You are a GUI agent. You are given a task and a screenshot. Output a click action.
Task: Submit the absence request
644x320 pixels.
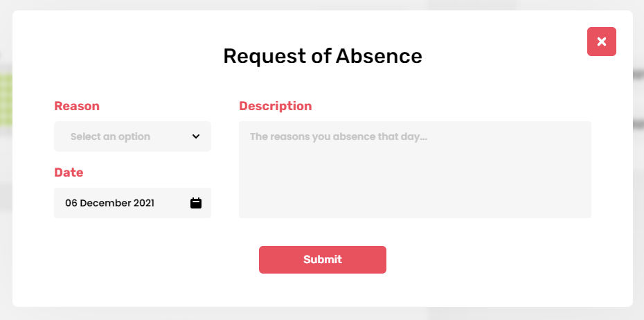[322, 260]
